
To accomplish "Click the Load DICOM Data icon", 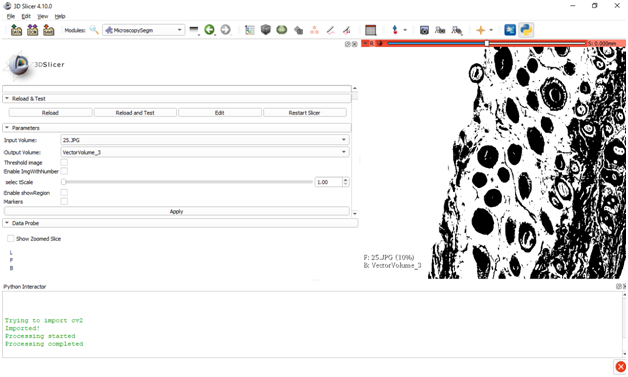I will pyautogui.click(x=32, y=30).
